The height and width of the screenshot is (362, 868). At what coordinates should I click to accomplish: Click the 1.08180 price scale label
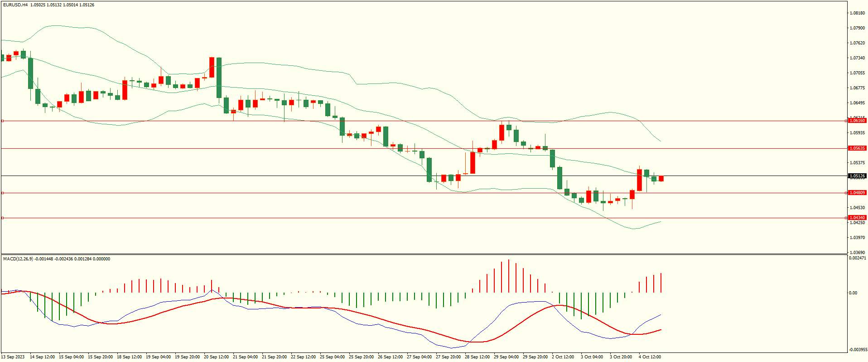(x=857, y=13)
